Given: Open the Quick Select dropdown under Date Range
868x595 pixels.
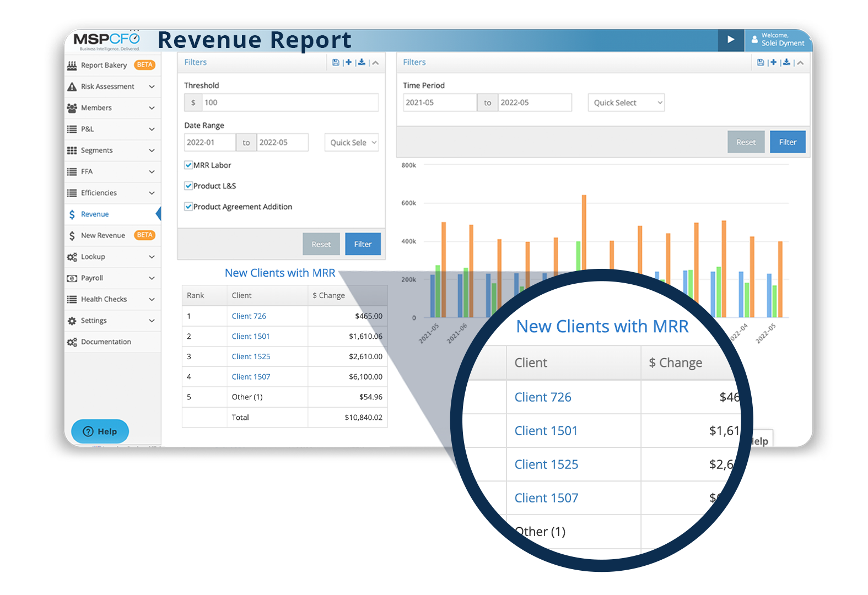Looking at the screenshot, I should tap(352, 143).
